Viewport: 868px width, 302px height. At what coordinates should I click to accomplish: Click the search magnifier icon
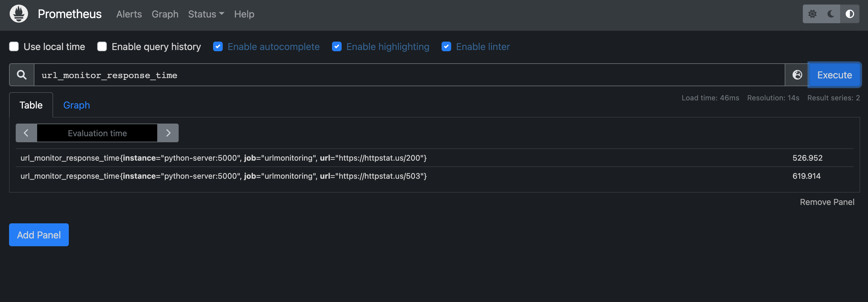click(x=21, y=74)
